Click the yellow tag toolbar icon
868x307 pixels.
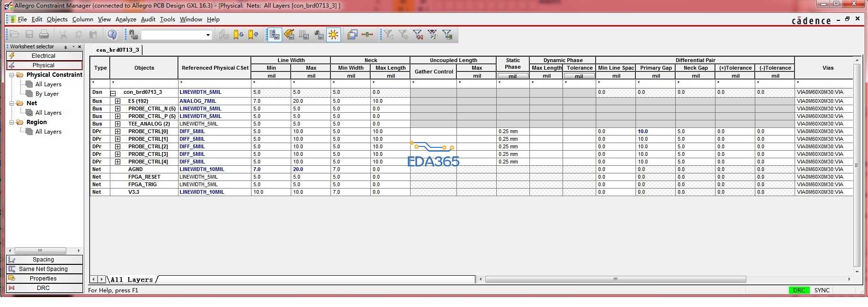pyautogui.click(x=289, y=35)
